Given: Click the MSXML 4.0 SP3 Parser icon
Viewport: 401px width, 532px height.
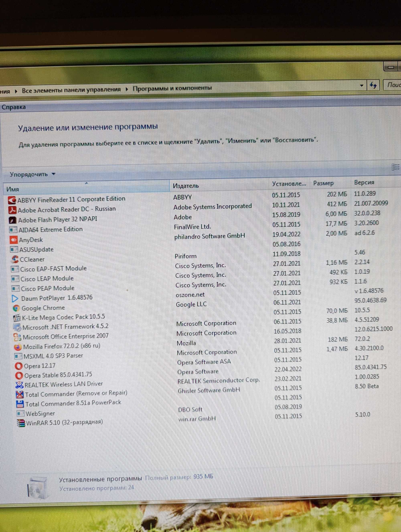Looking at the screenshot, I should [18, 356].
